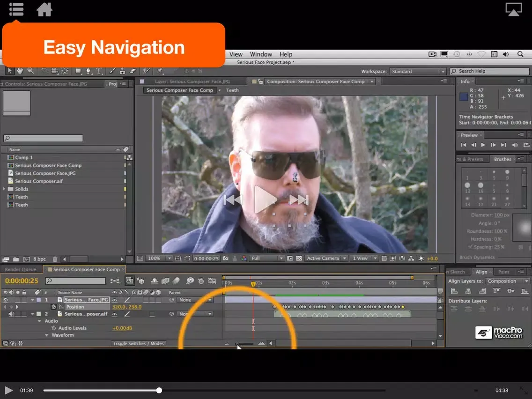532x399 pixels.
Task: Click the macOS volume menu icon
Action: 505,54
